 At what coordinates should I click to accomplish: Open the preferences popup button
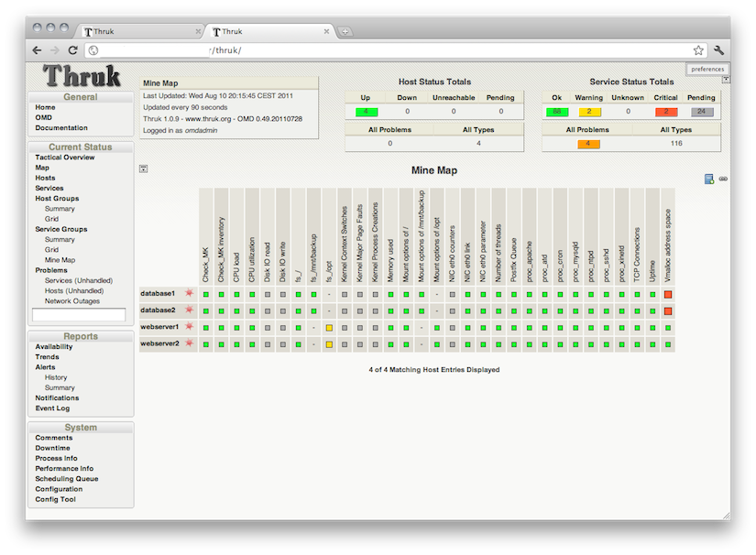707,69
